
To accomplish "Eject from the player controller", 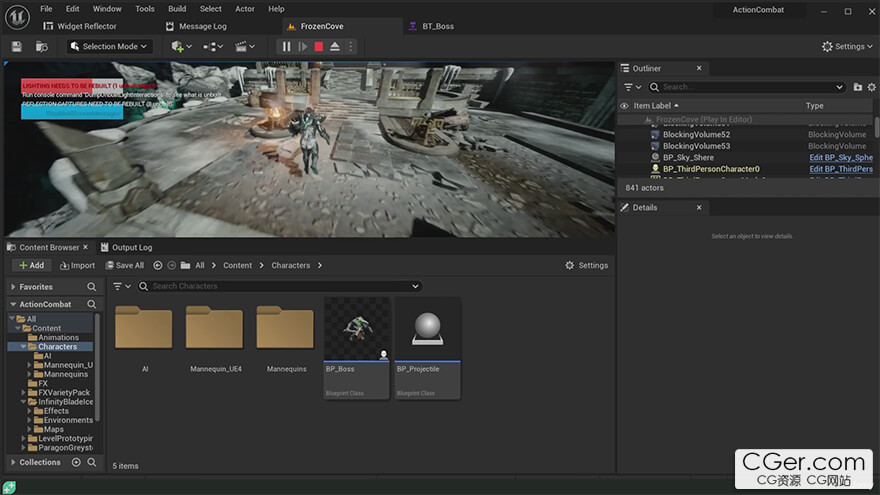I will point(335,47).
